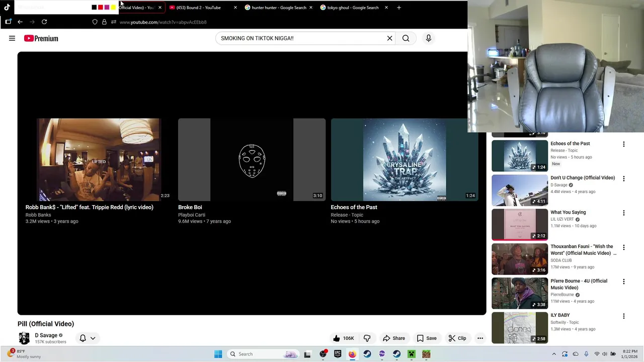644x362 pixels.
Task: Open options for Pi'erre Bourne 4U video
Action: 624,282
